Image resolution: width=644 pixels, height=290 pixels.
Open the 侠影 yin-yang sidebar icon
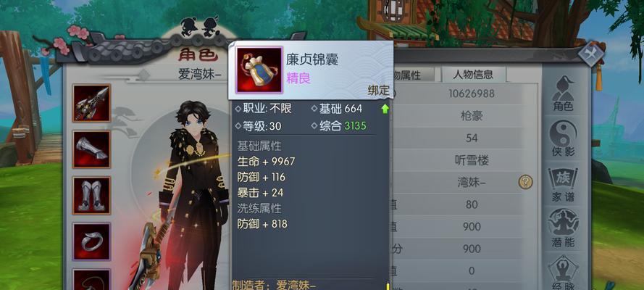(563, 138)
